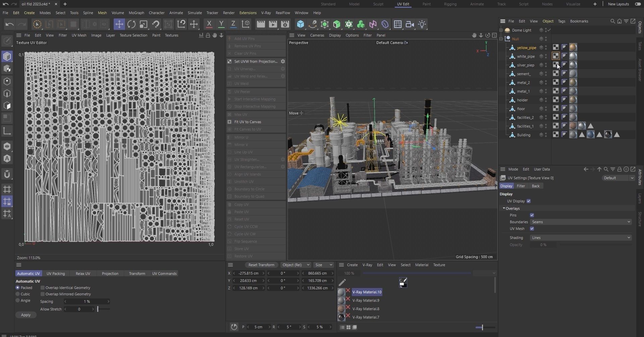Click the Opacity slider in Display
The width and height of the screenshot is (644, 337).
click(595, 245)
